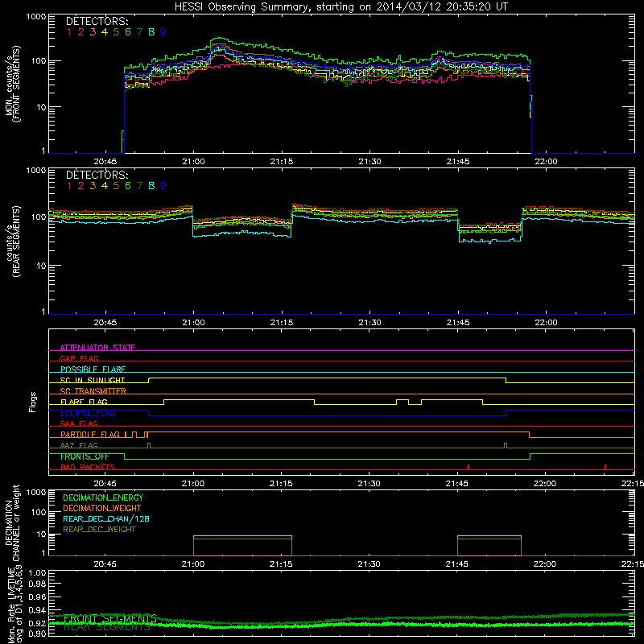Click the REAR_DEC_CHAN/128 legend entry
Image resolution: width=644 pixels, height=644 pixels.
[106, 519]
